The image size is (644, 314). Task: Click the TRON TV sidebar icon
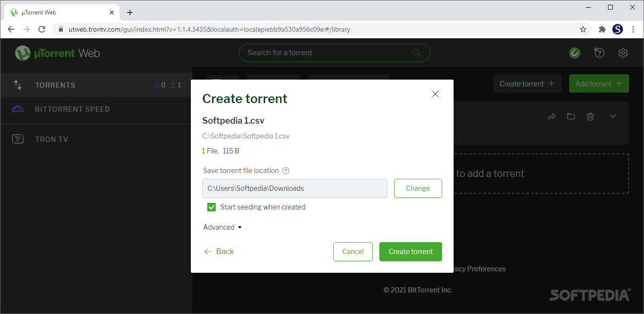tap(18, 139)
